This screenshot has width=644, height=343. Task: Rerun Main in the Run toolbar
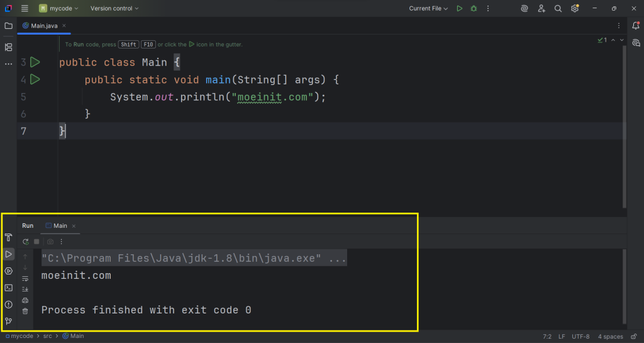coord(25,242)
